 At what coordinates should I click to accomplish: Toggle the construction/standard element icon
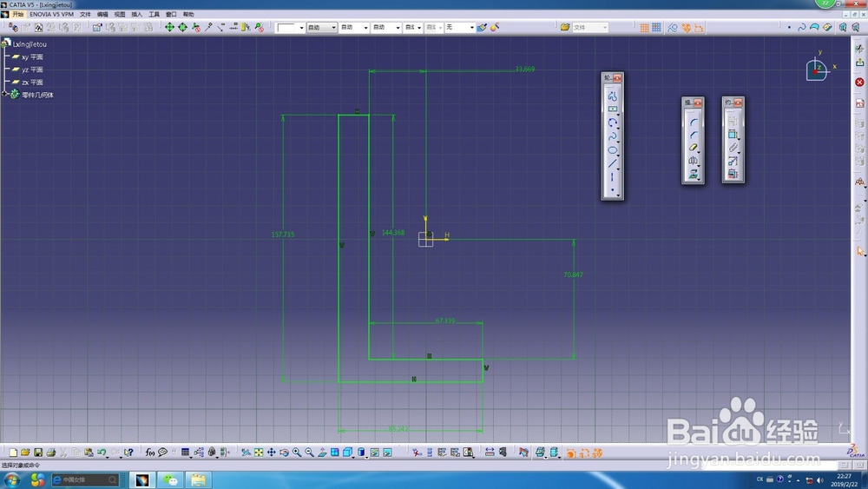click(673, 27)
